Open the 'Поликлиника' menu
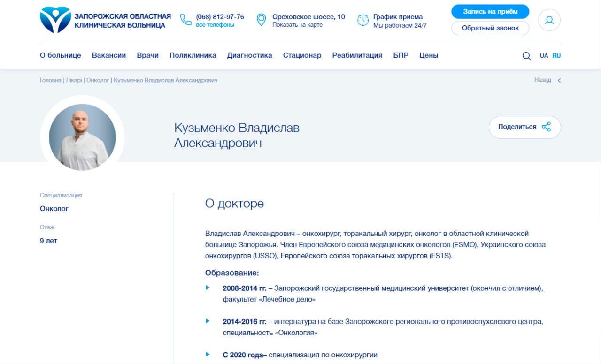The height and width of the screenshot is (364, 601). click(x=193, y=55)
